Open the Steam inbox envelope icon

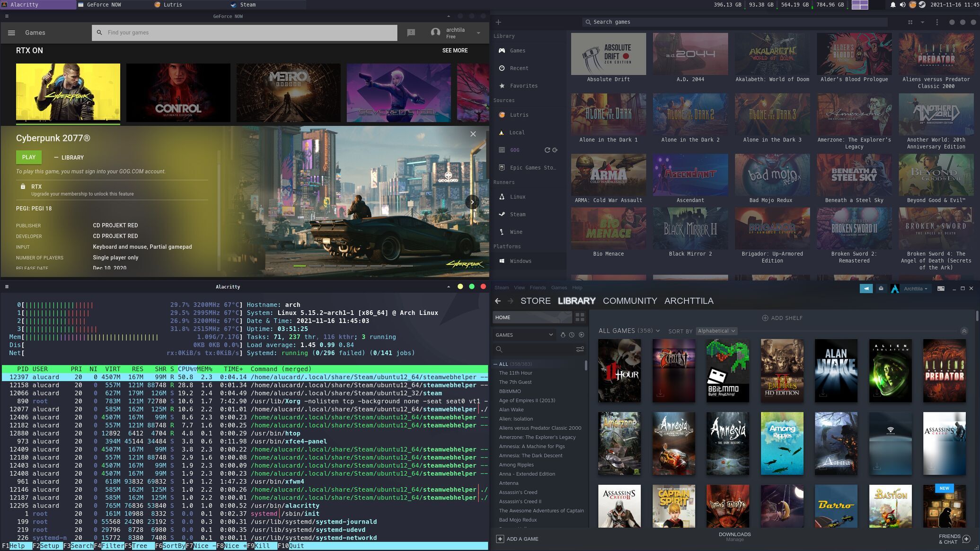tap(881, 289)
